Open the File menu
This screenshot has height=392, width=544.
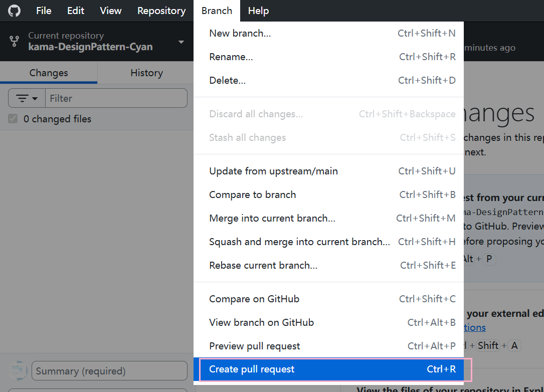pos(44,11)
